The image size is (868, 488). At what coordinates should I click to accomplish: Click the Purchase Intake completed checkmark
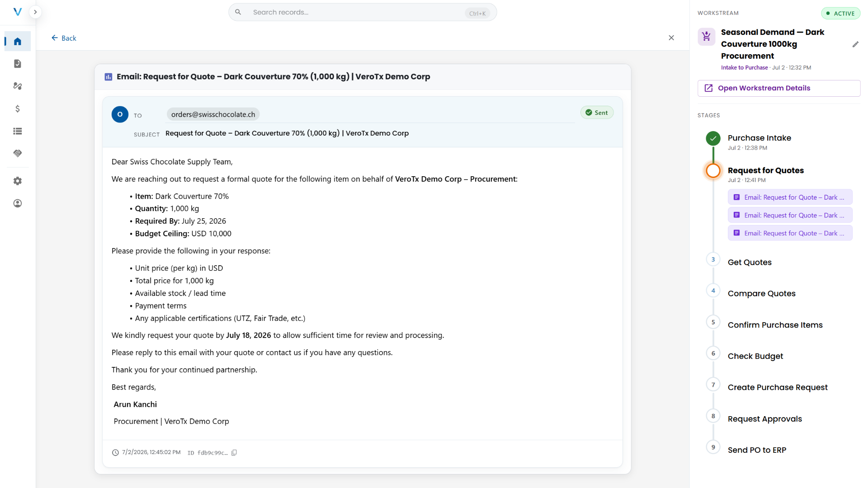(x=713, y=138)
